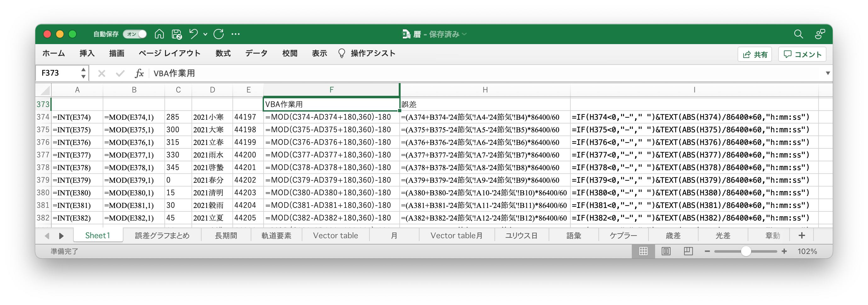Switch to the Vector table月 sheet tab
This screenshot has width=868, height=305.
coord(456,236)
